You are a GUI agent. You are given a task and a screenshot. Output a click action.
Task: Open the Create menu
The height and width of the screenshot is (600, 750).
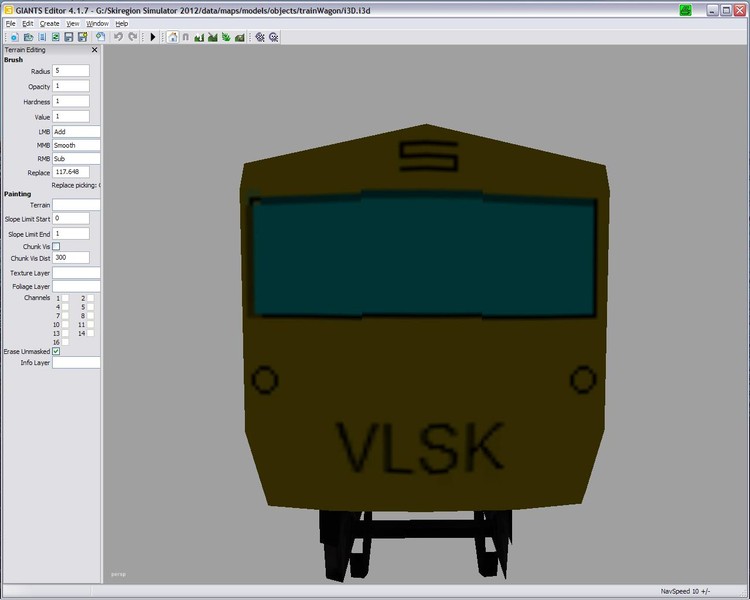click(x=49, y=23)
